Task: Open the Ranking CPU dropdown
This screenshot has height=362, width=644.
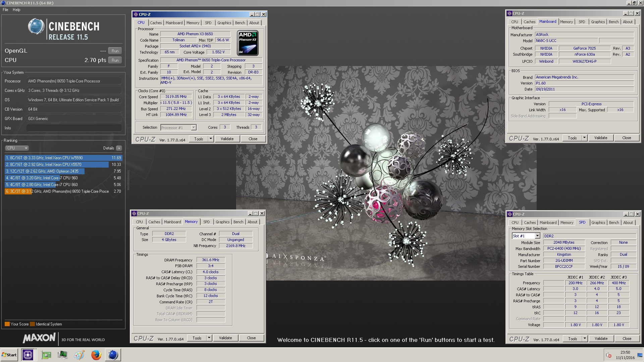Action: (17, 148)
